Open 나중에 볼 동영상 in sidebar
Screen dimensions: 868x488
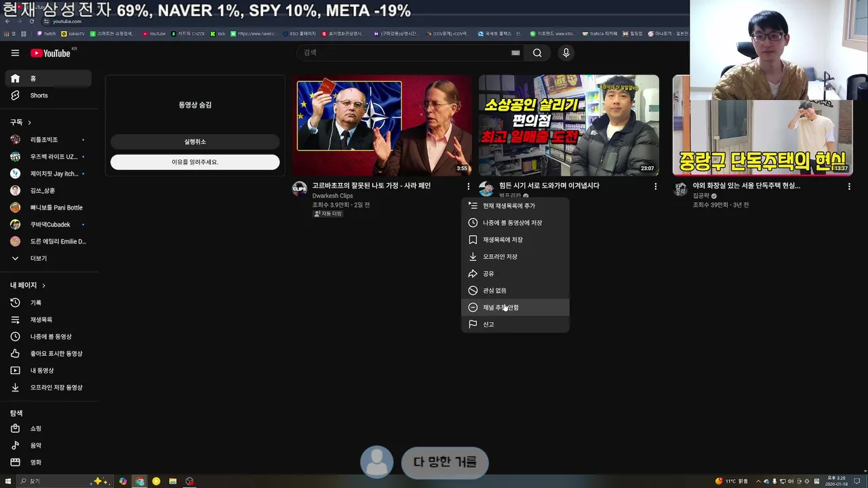(x=49, y=337)
